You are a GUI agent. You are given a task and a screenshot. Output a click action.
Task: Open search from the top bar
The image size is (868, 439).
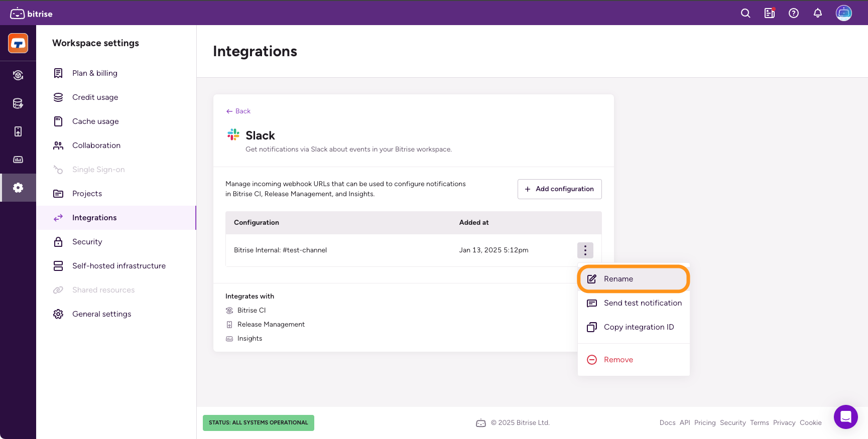[746, 14]
